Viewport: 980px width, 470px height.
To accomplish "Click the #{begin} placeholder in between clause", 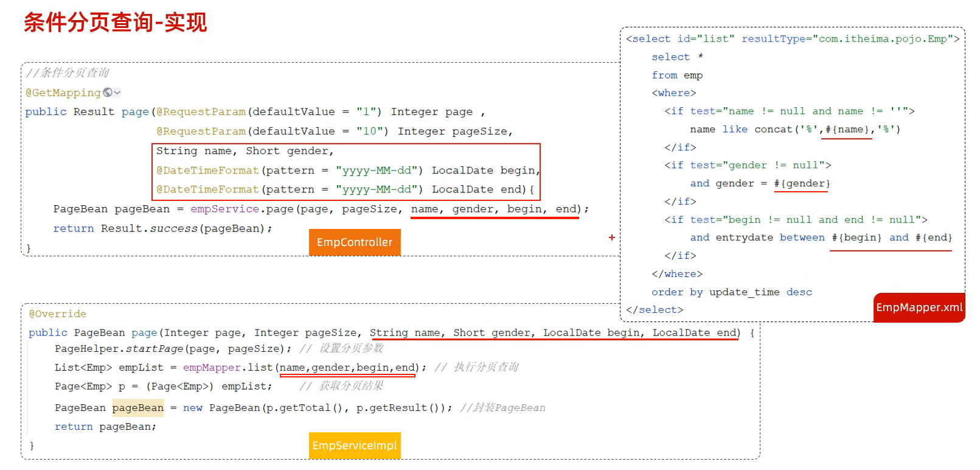I will coord(857,238).
